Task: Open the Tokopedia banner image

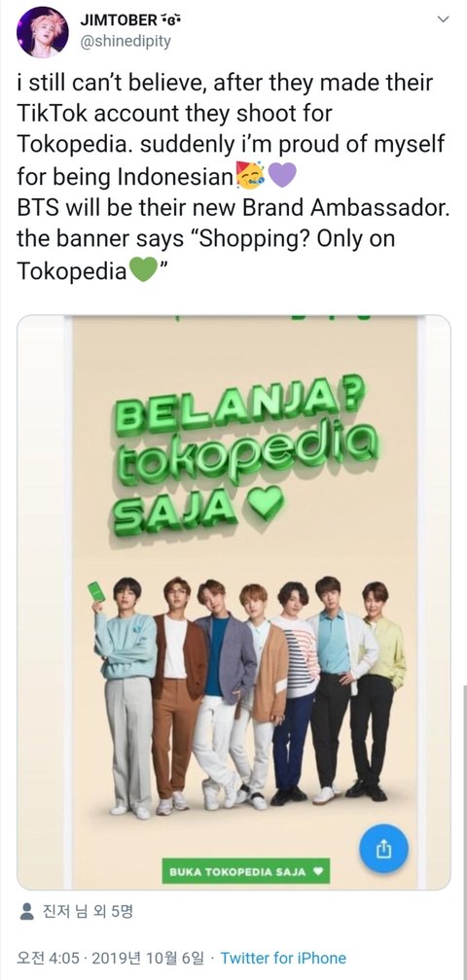Action: point(233,602)
